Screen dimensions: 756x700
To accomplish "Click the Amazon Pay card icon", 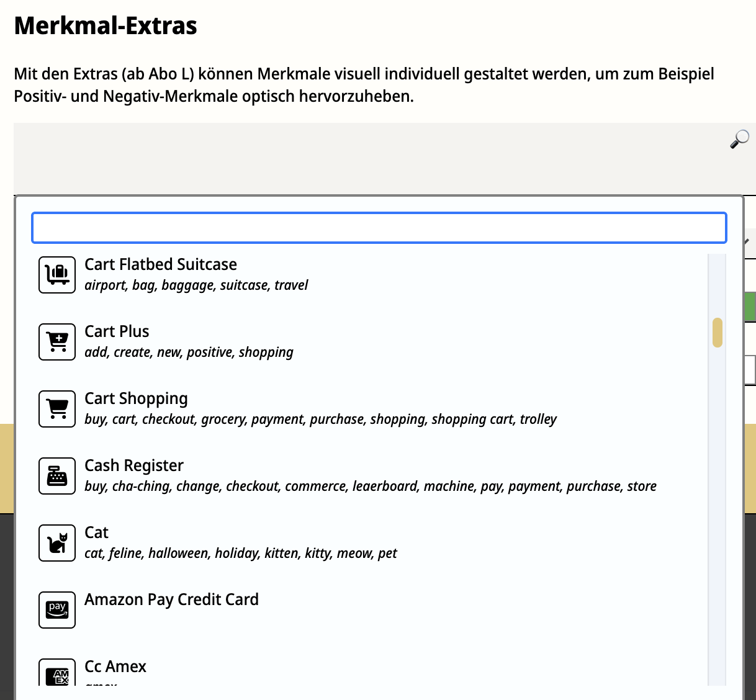I will 57,610.
